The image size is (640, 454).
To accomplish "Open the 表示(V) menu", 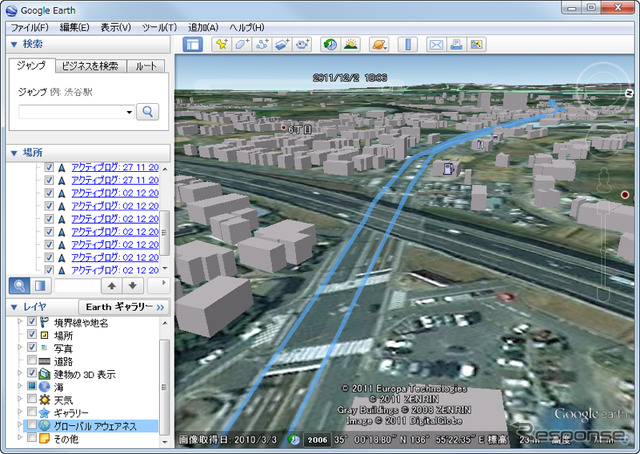I will pyautogui.click(x=116, y=27).
